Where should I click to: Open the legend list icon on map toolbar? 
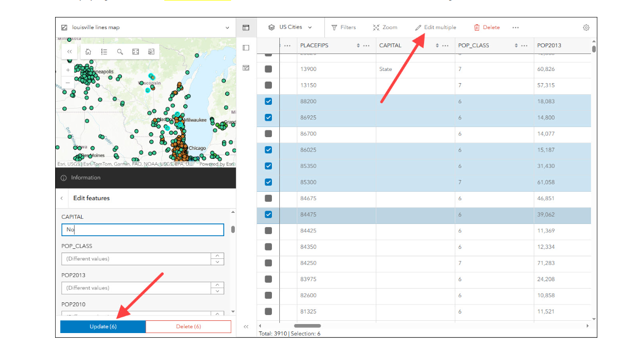104,51
